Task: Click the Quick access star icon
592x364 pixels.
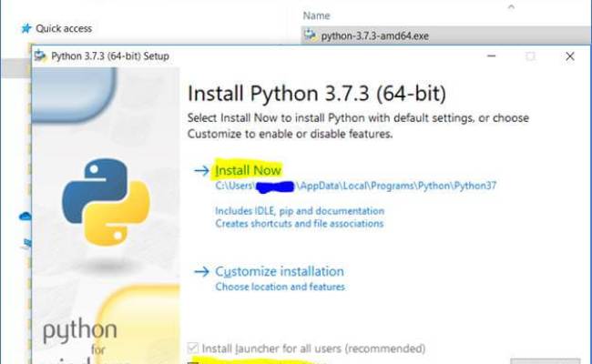Action: [x=26, y=28]
